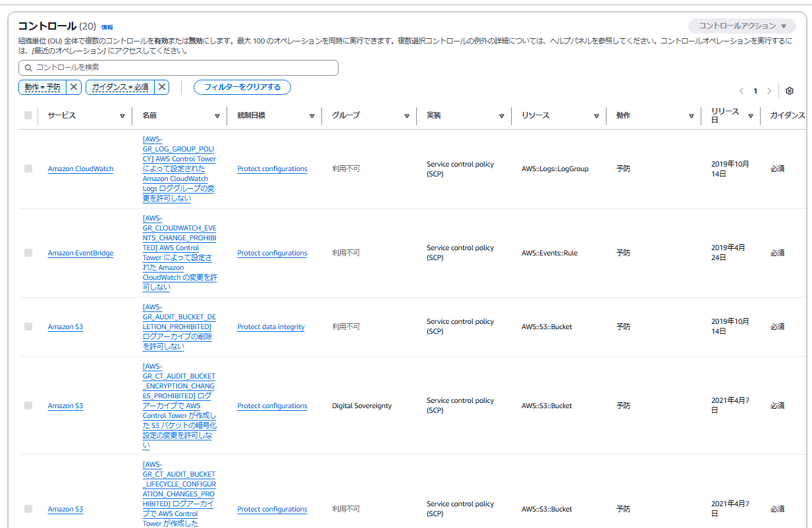Click the ガイダンス = 必須 filter token
812x528 pixels.
(120, 87)
